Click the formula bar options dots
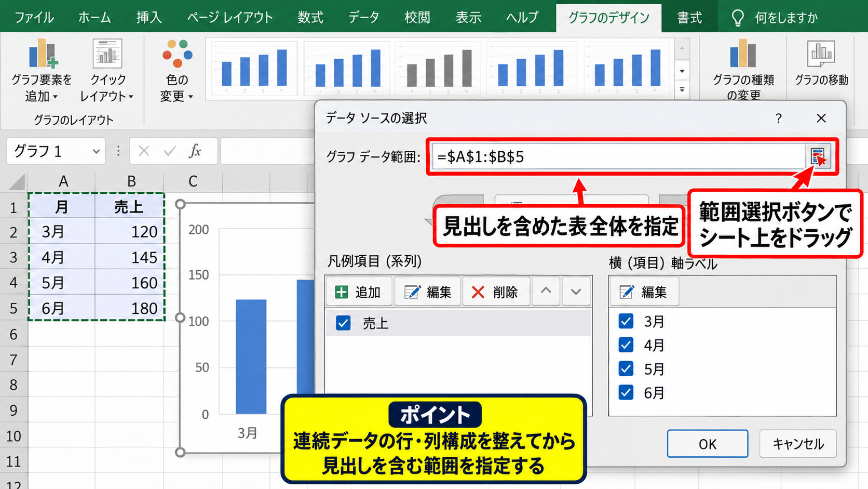This screenshot has width=868, height=489. click(x=118, y=151)
